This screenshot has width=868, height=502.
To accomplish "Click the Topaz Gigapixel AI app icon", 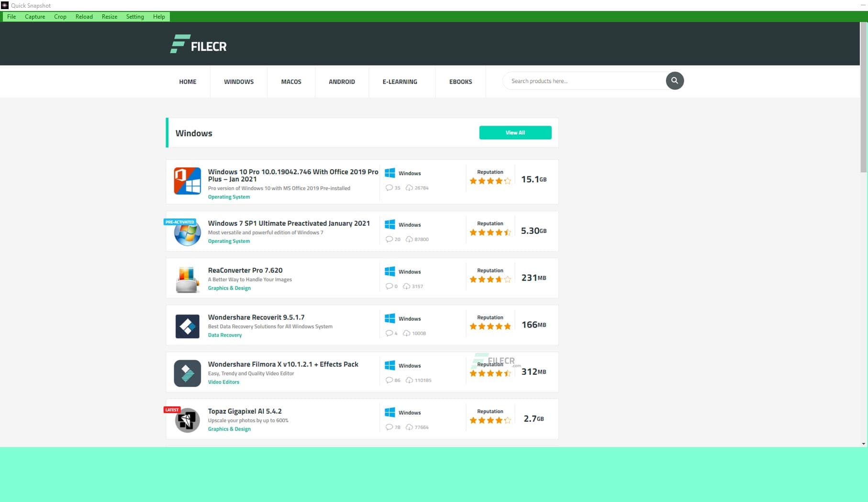I will [187, 419].
